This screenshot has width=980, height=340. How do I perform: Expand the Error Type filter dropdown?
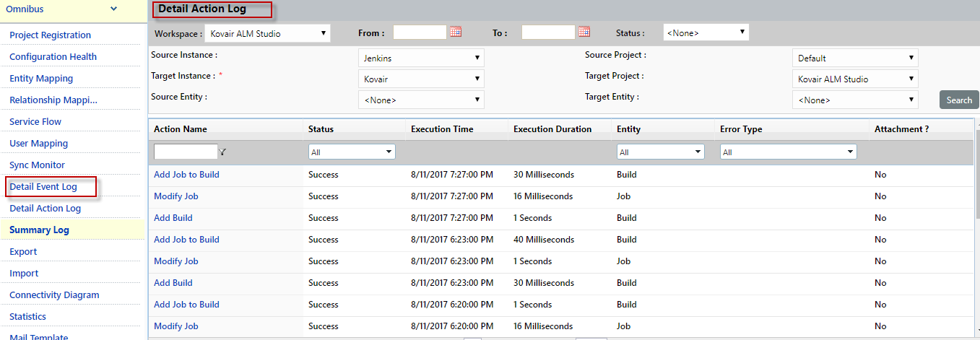(788, 152)
